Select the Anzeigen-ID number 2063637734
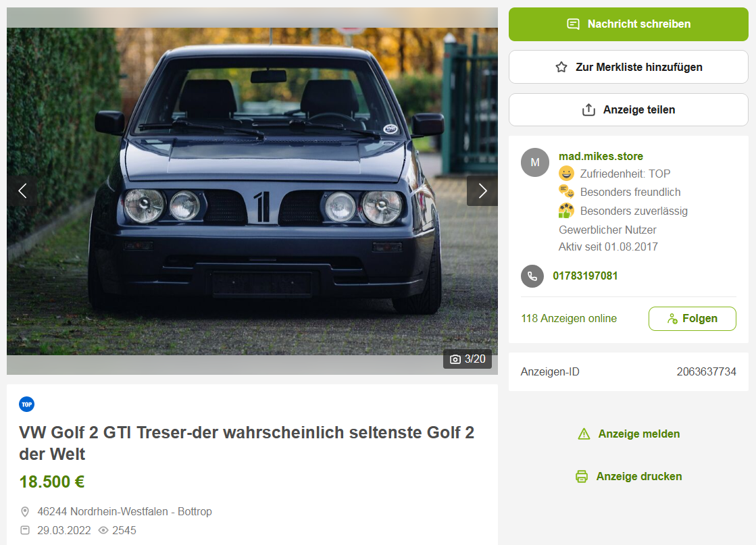756x545 pixels. pos(706,371)
